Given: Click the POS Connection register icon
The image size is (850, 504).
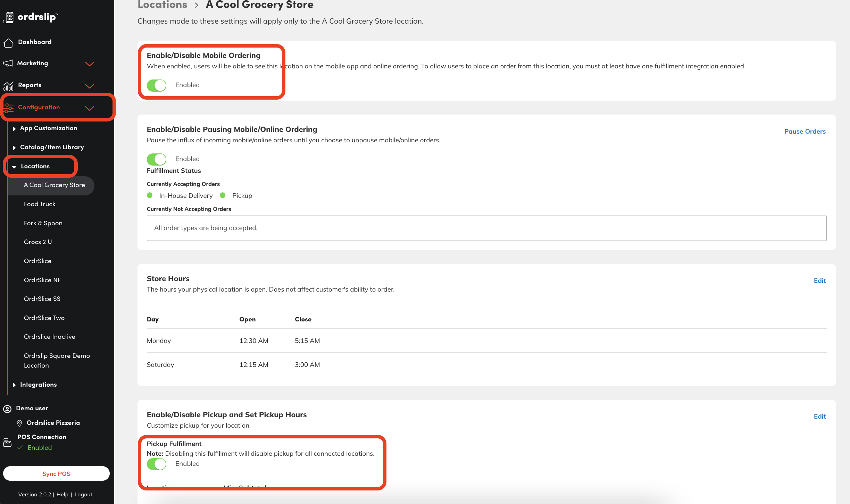Looking at the screenshot, I should pyautogui.click(x=7, y=443).
